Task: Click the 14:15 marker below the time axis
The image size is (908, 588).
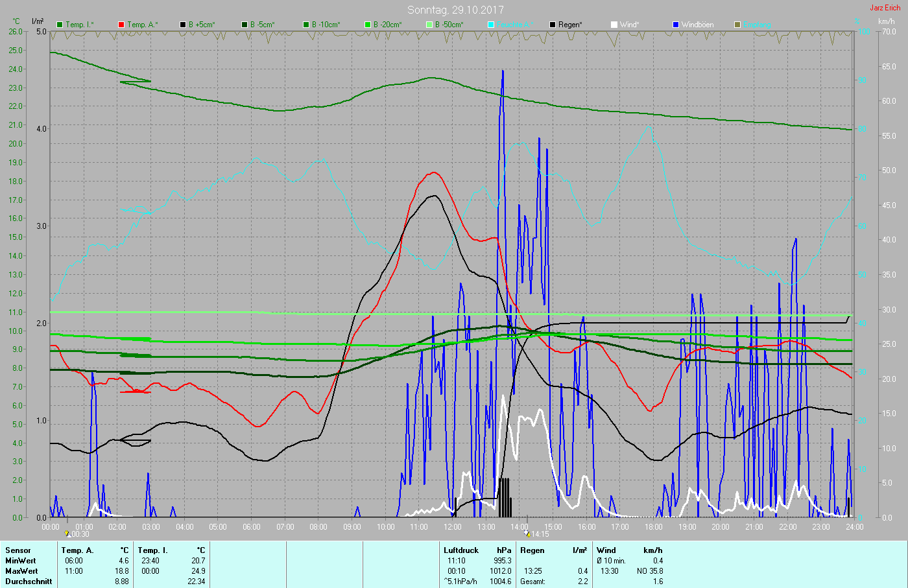Action: click(537, 534)
